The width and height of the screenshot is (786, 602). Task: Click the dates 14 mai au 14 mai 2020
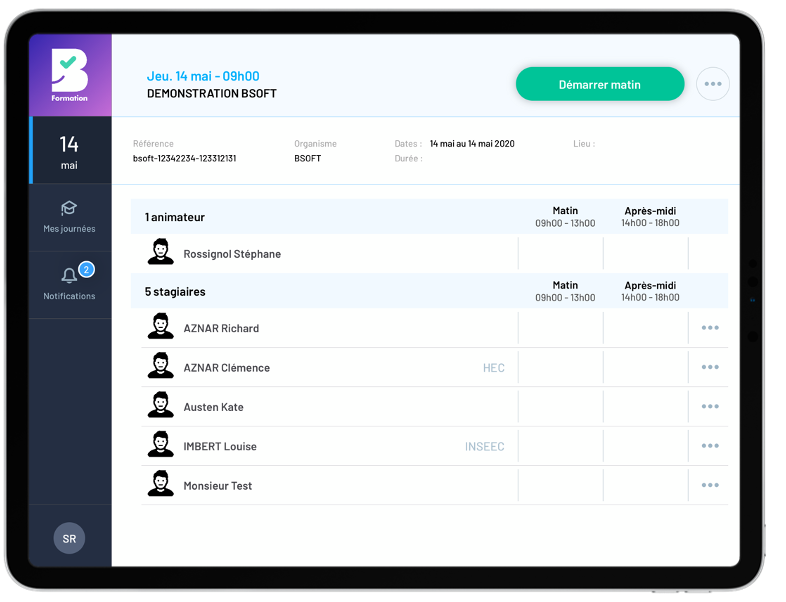pyautogui.click(x=472, y=144)
